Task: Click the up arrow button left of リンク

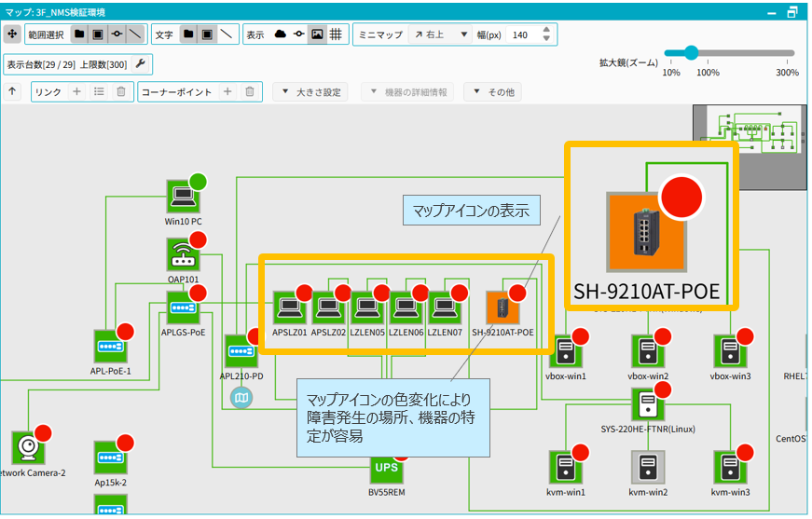Action: (13, 92)
